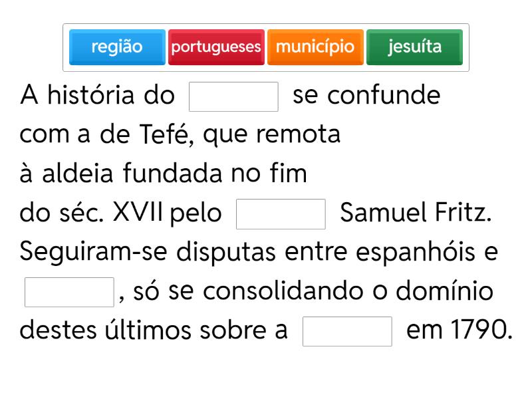Select the blank before "Samuel Fritz"
Screen dimensions: 532x399
click(281, 214)
